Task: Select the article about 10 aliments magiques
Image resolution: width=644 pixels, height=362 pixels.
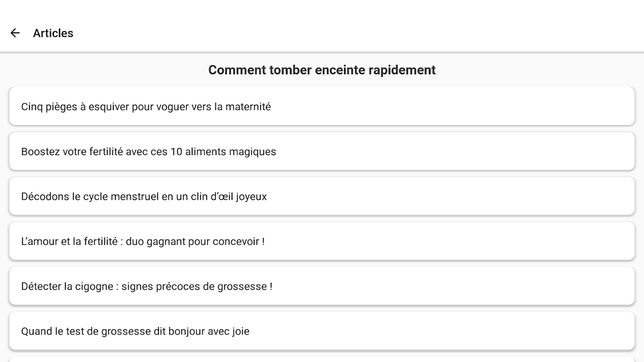Action: [x=149, y=152]
